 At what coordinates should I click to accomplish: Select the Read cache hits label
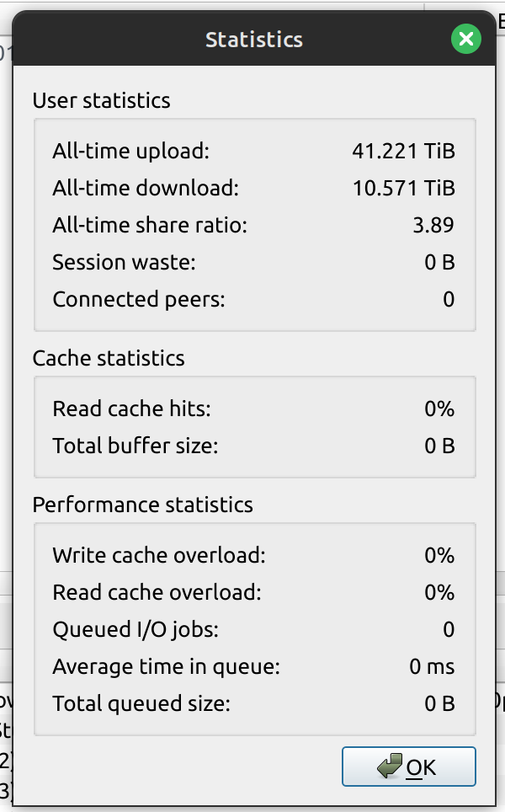click(x=132, y=409)
